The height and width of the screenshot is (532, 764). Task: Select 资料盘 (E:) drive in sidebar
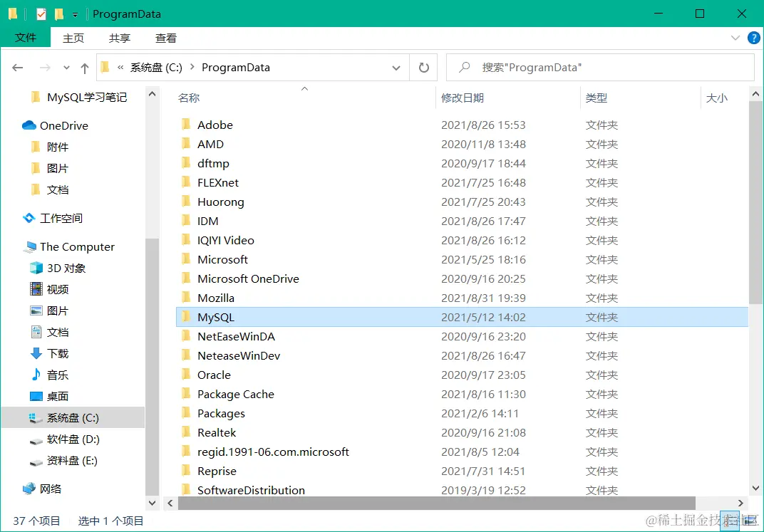(x=72, y=461)
